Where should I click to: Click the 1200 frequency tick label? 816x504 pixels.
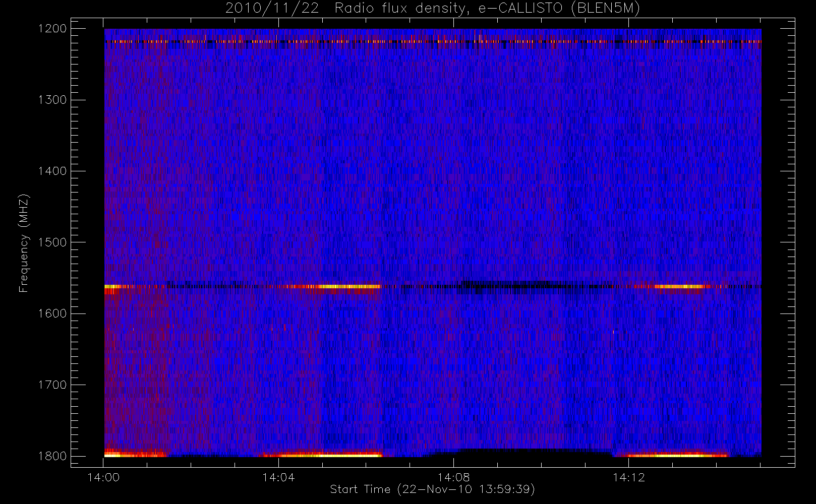52,29
